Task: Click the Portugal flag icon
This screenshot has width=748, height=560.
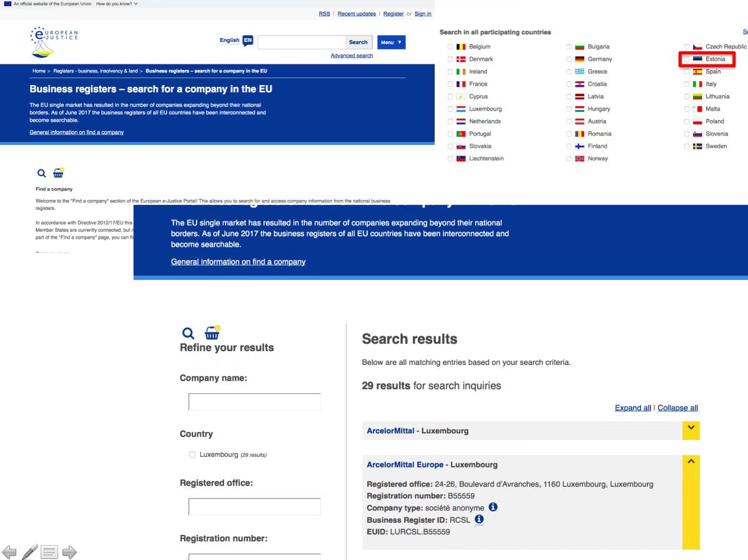Action: tap(461, 134)
